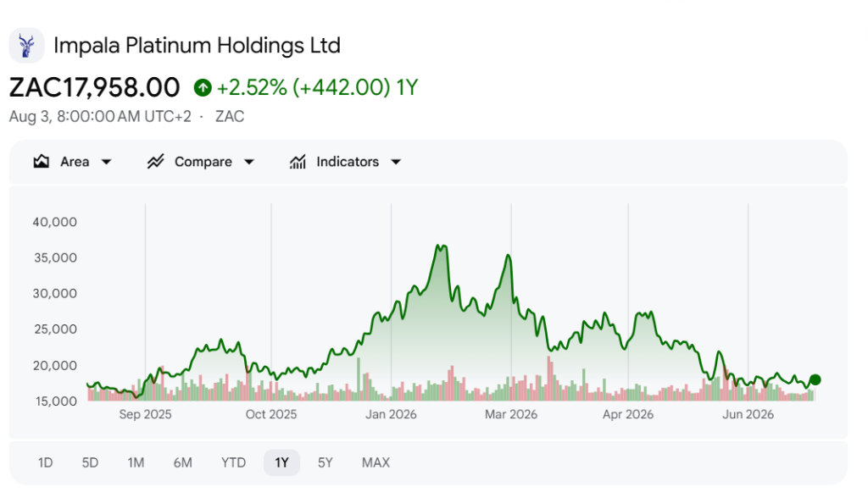
Task: Click the ZAC currency label beside timestamp
Action: (x=230, y=116)
